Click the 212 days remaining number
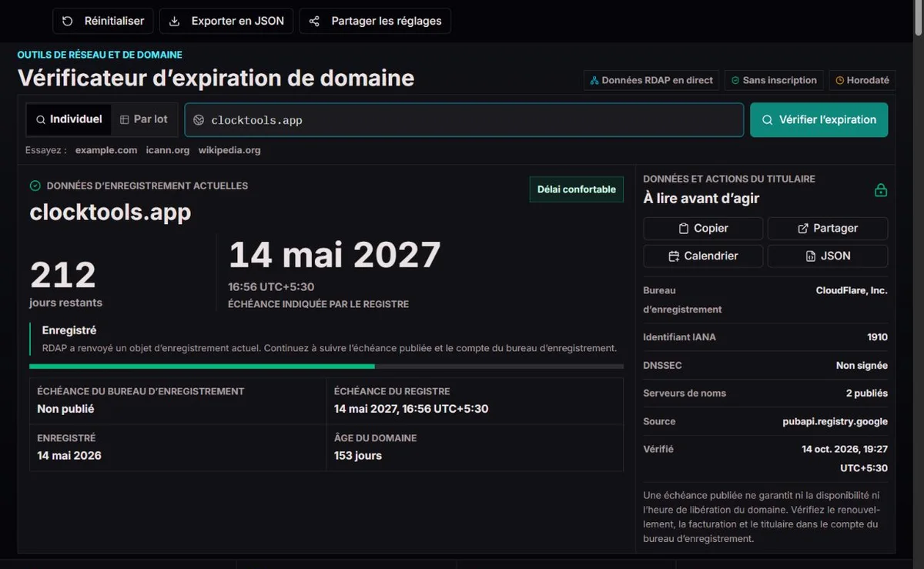 coord(63,275)
